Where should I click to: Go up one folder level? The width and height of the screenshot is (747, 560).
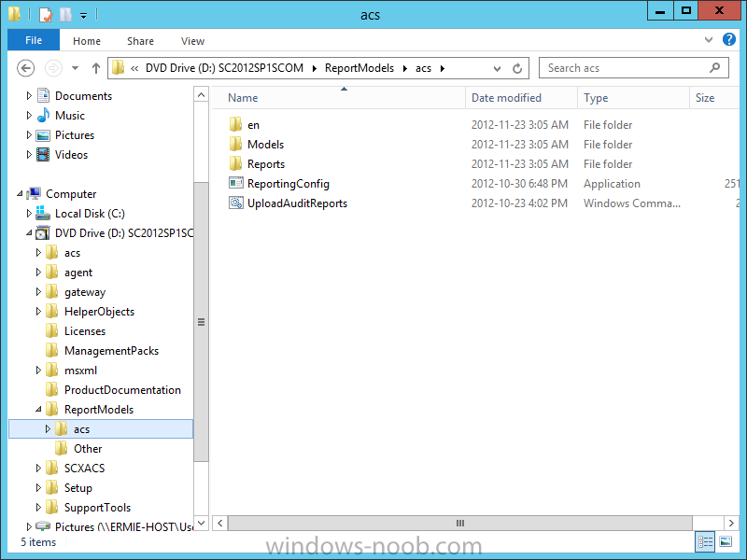[x=96, y=68]
